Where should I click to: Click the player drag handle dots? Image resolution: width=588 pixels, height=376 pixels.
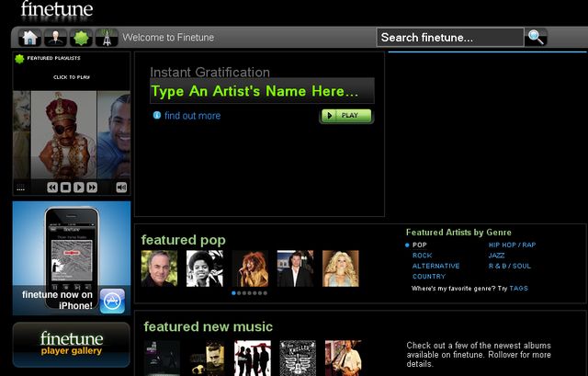tap(20, 188)
